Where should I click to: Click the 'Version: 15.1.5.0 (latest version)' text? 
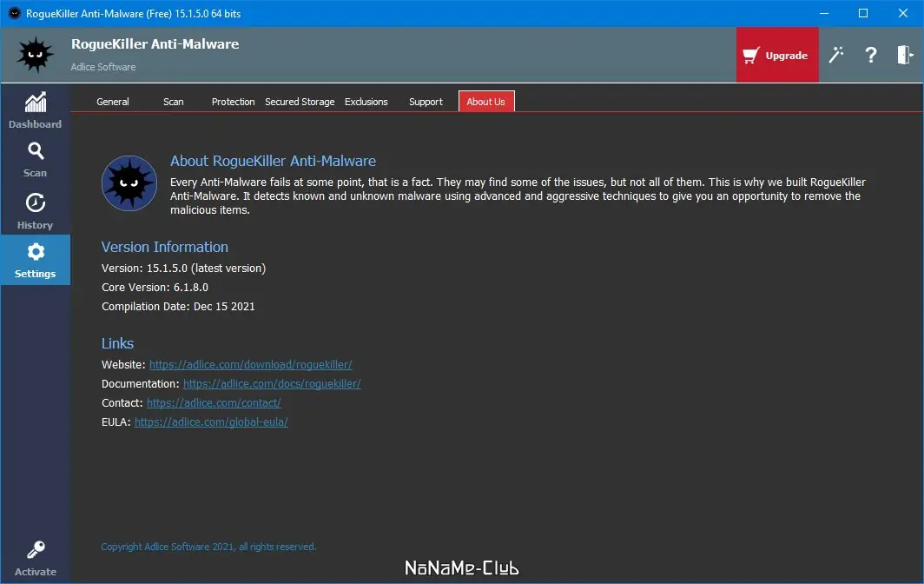tap(183, 269)
